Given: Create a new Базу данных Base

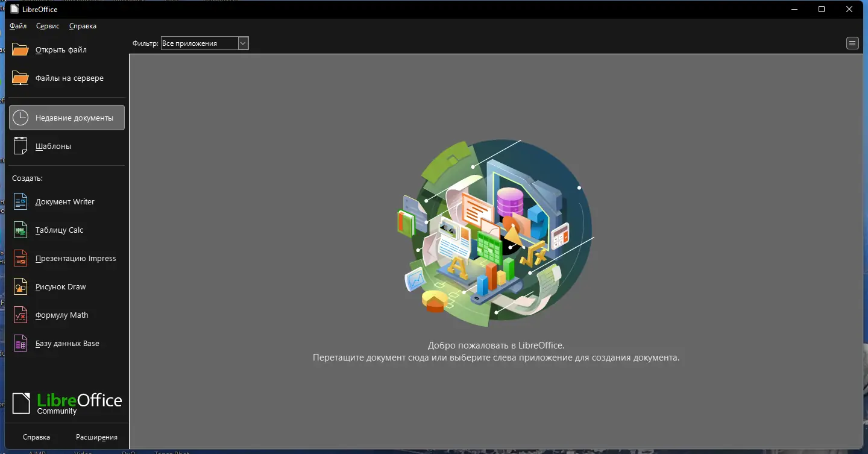Looking at the screenshot, I should 67,343.
